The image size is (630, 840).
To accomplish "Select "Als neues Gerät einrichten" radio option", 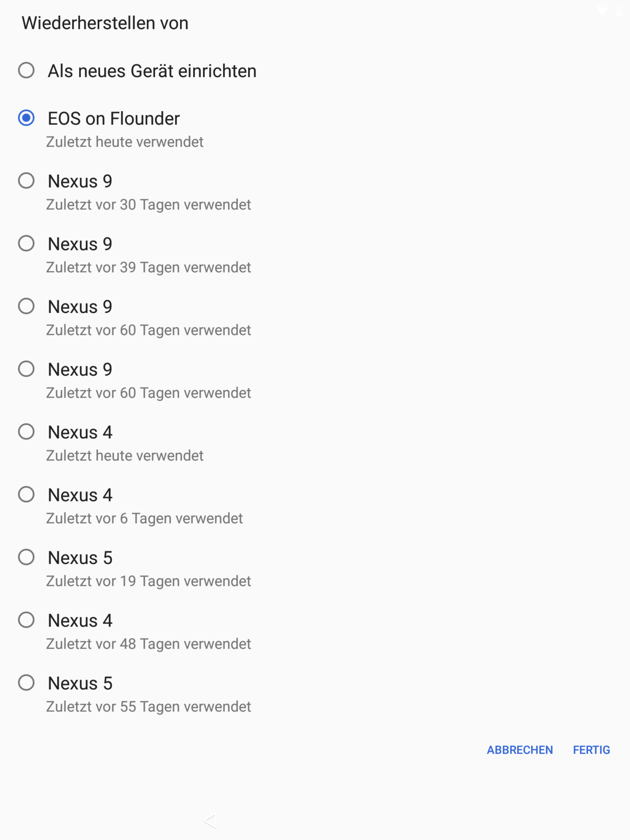I will click(x=26, y=70).
